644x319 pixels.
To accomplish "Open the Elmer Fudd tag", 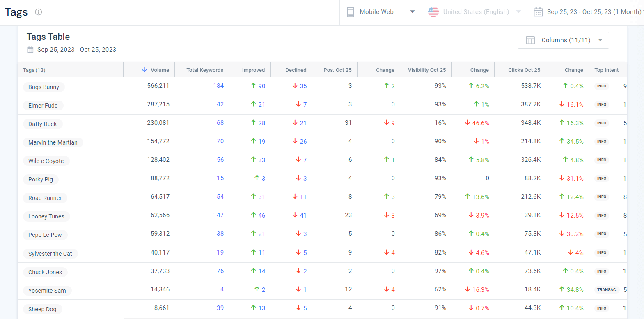I will pos(43,106).
